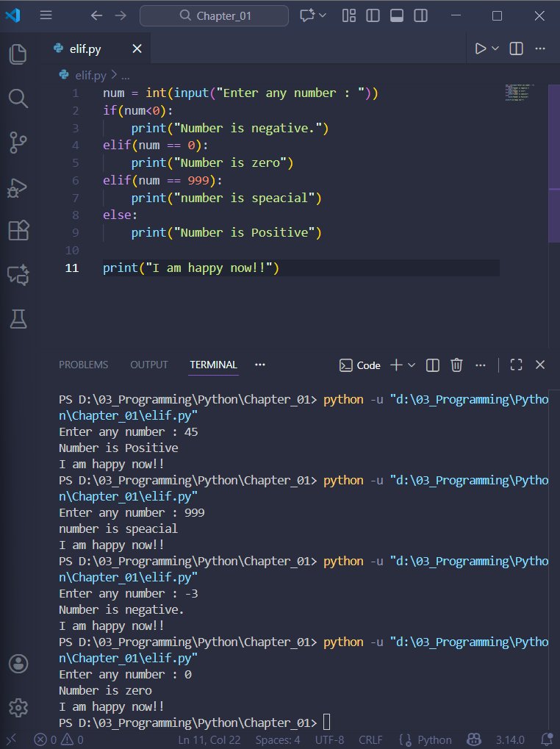Split the editor to the right
The height and width of the screenshot is (749, 560).
516,49
